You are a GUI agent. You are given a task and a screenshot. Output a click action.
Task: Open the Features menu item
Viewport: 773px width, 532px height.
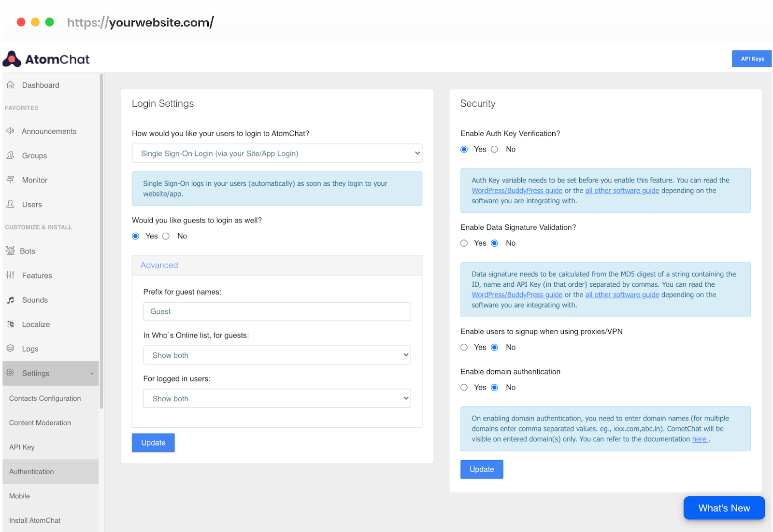[37, 276]
